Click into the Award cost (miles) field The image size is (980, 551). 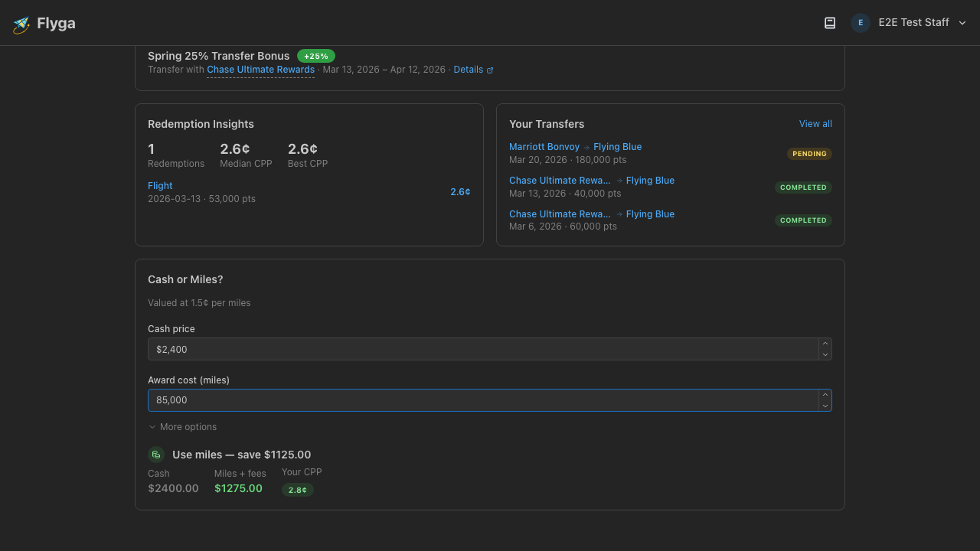coord(483,400)
